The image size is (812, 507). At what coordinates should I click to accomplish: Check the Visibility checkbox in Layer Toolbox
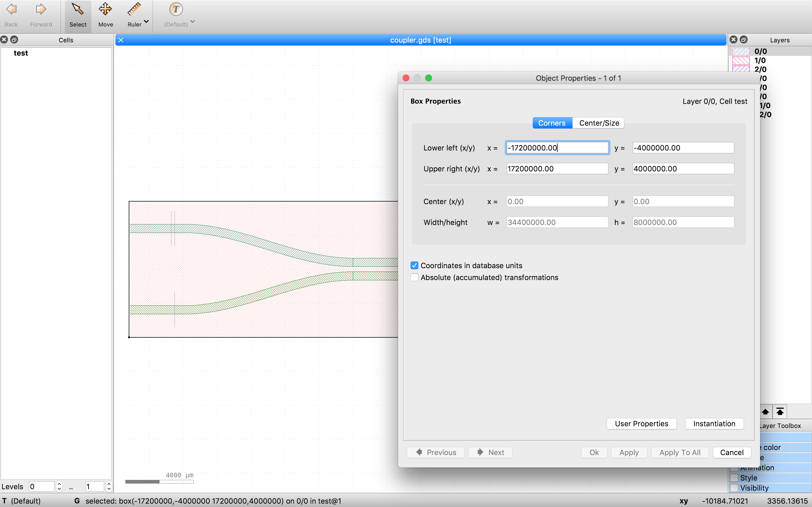point(734,488)
